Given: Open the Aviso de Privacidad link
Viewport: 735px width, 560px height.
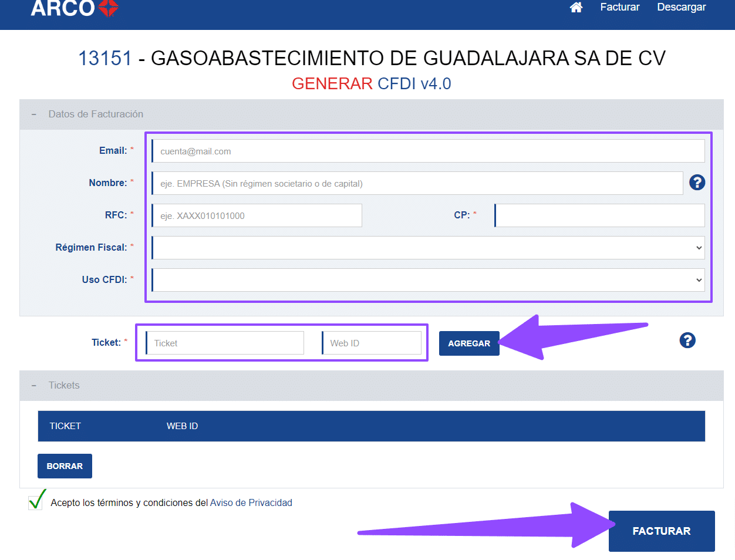Looking at the screenshot, I should pos(251,503).
